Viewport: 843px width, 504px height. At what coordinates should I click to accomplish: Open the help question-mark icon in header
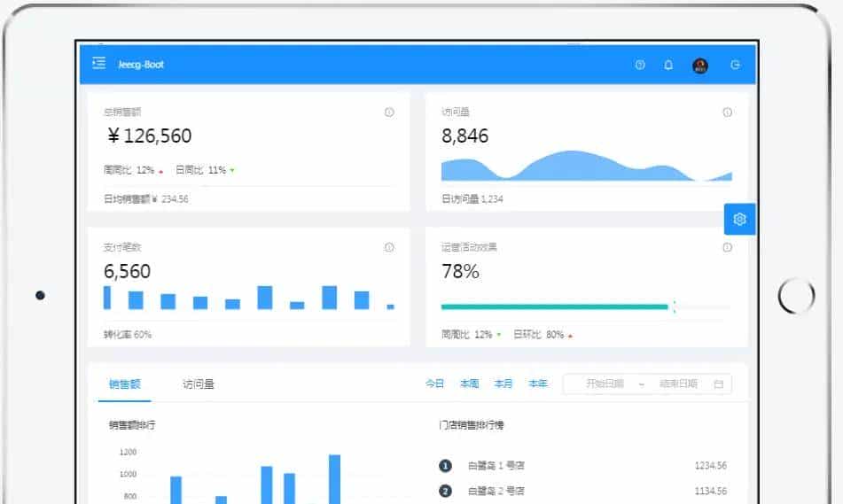click(x=640, y=65)
